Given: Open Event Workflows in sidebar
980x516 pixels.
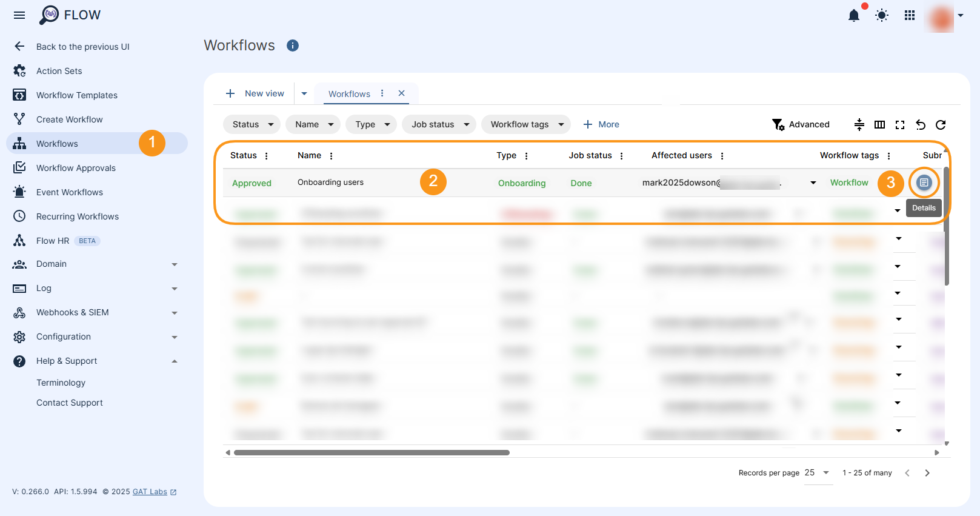Looking at the screenshot, I should click(70, 192).
